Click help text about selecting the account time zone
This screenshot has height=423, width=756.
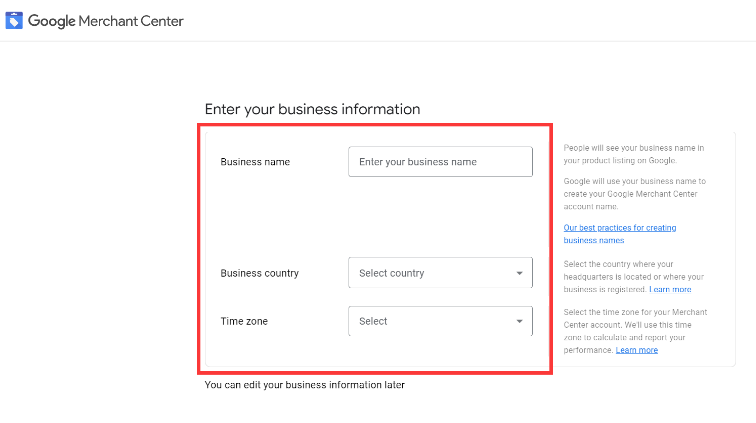coord(635,325)
